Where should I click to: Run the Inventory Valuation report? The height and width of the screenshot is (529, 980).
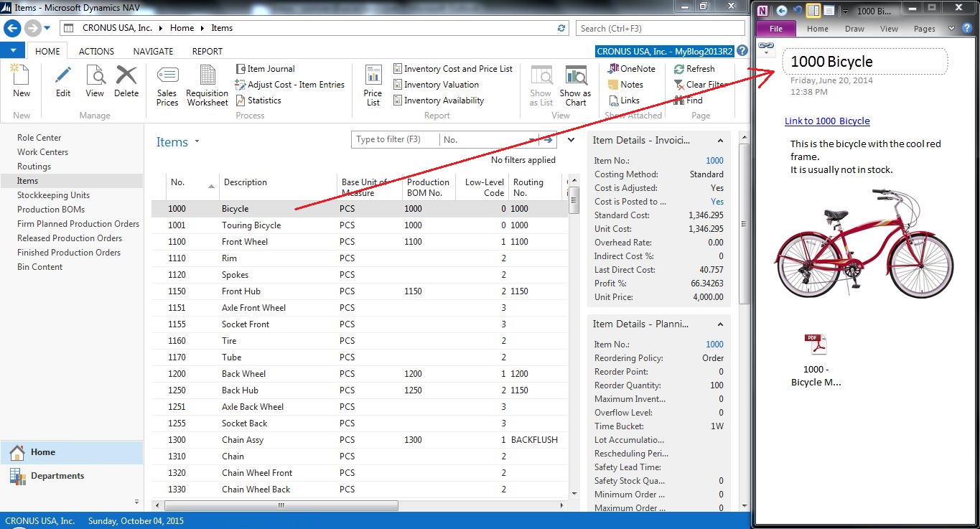(x=436, y=85)
